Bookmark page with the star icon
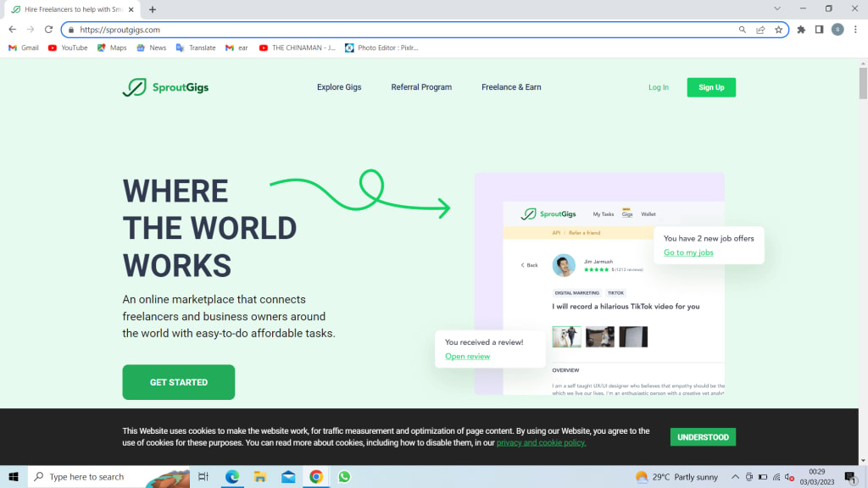This screenshot has height=488, width=868. click(779, 30)
